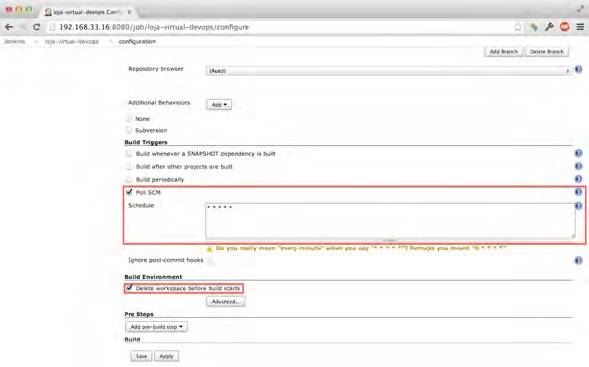Toggle Ignore post-commit hooks checkbox

point(210,261)
